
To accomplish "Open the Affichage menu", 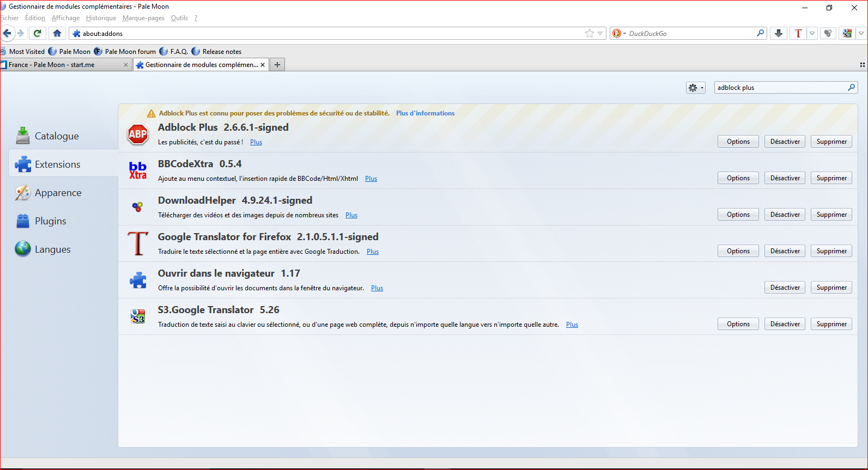I will tap(65, 18).
